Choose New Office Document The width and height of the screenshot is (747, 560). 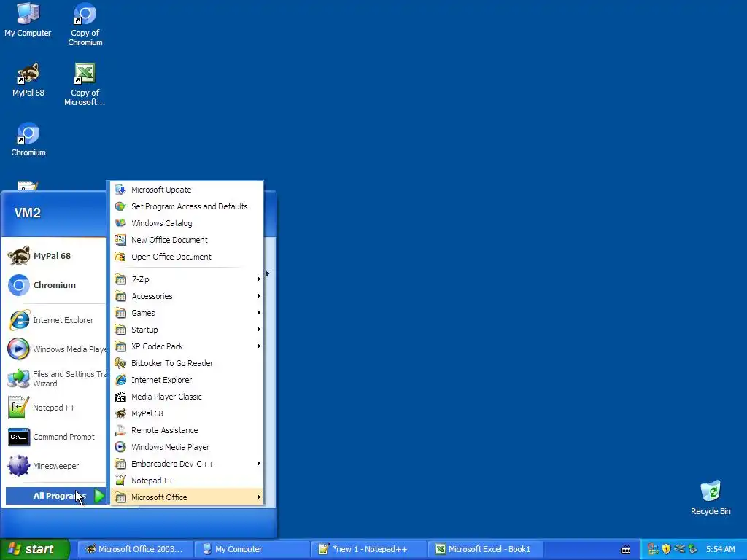click(187, 240)
